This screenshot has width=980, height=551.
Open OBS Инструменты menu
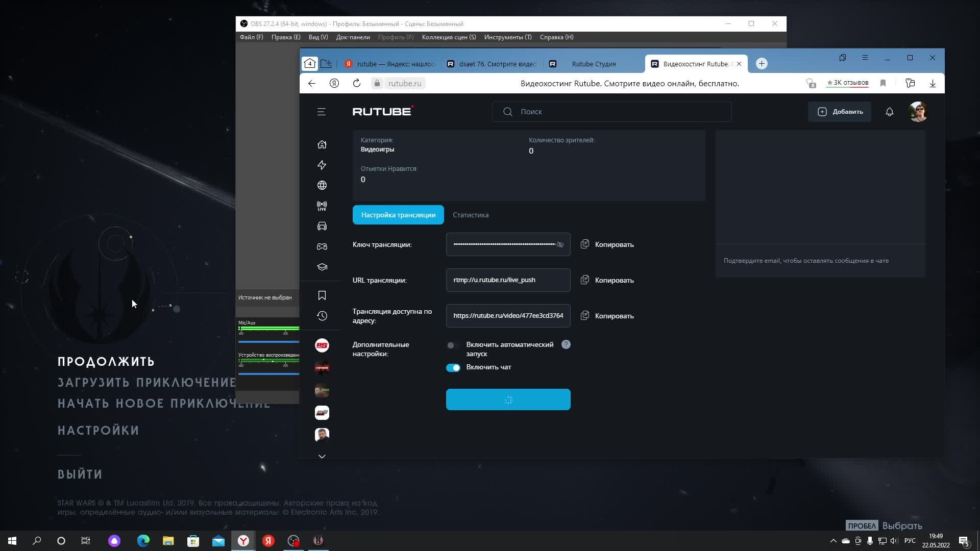[x=507, y=37]
